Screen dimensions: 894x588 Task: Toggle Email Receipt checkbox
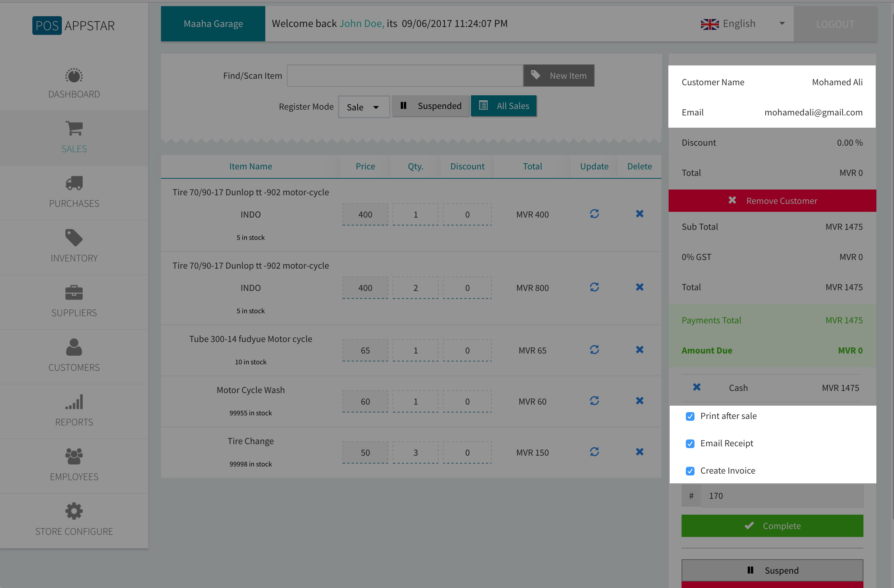(690, 444)
